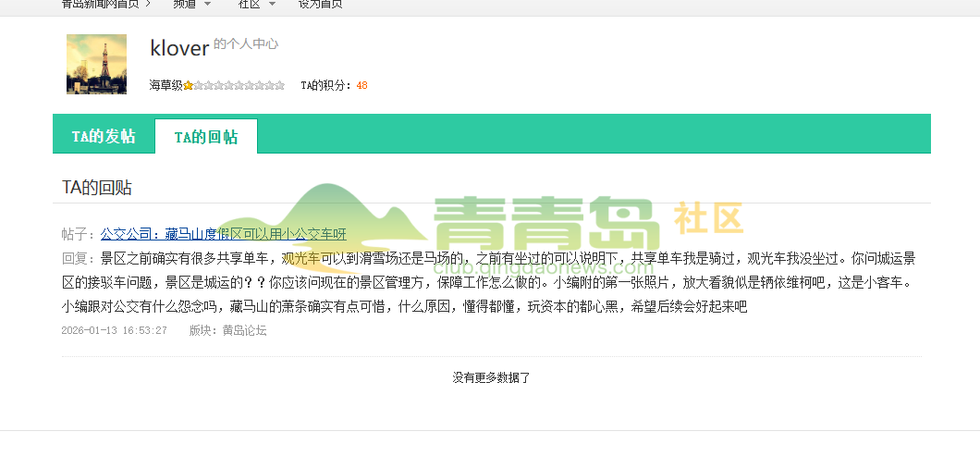Click the username klover
Image resolution: width=980 pixels, height=456 pixels.
coord(179,48)
